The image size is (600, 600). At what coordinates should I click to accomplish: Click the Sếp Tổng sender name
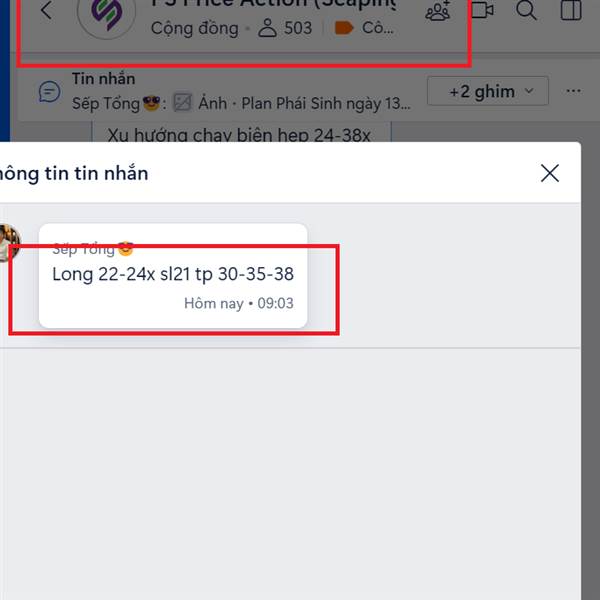[x=83, y=249]
